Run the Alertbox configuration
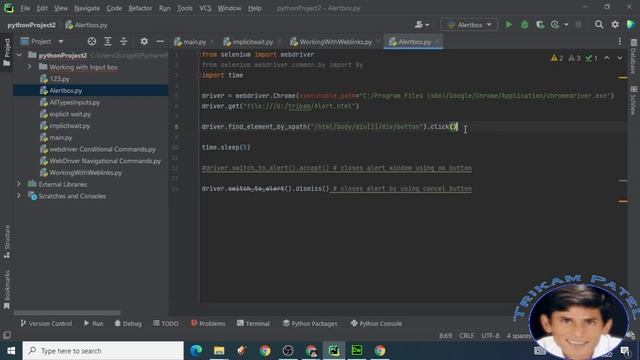Screen dimensions: 640x360 [509, 25]
